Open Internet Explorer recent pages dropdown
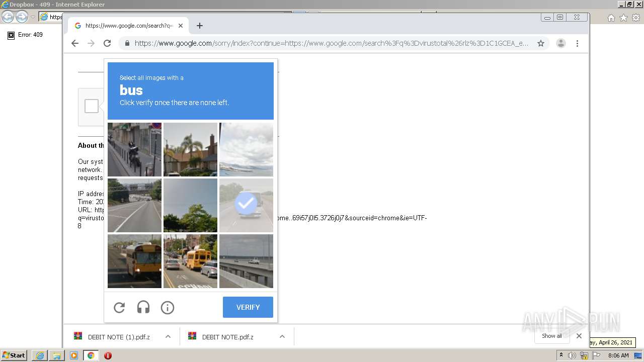 click(33, 17)
